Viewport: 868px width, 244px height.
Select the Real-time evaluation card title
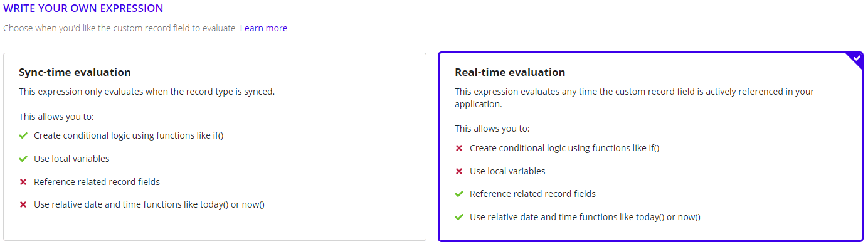click(x=510, y=72)
